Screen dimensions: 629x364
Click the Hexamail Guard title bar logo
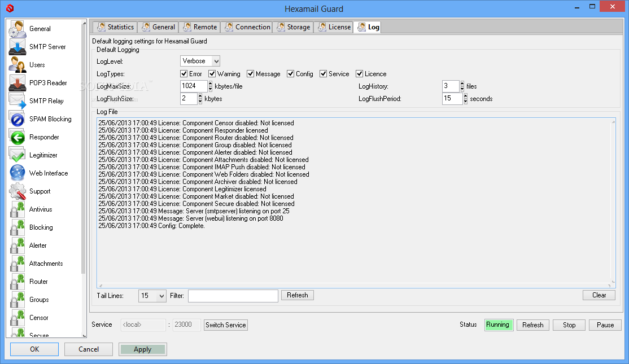(10, 8)
